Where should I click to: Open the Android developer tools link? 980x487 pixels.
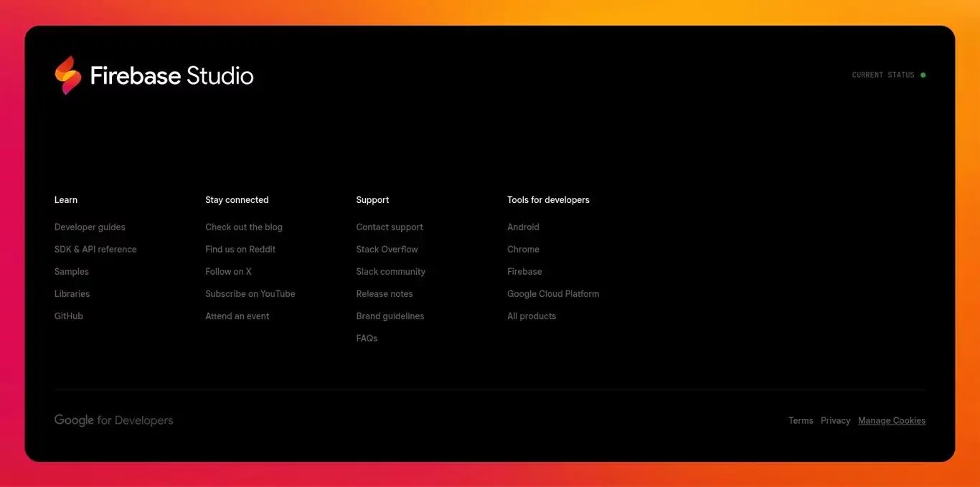pyautogui.click(x=523, y=227)
